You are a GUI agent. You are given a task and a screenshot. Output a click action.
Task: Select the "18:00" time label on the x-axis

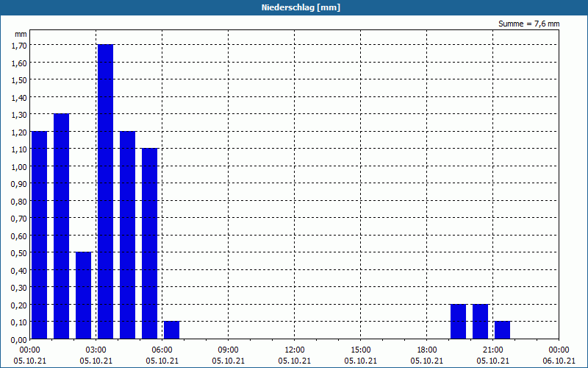pyautogui.click(x=427, y=350)
